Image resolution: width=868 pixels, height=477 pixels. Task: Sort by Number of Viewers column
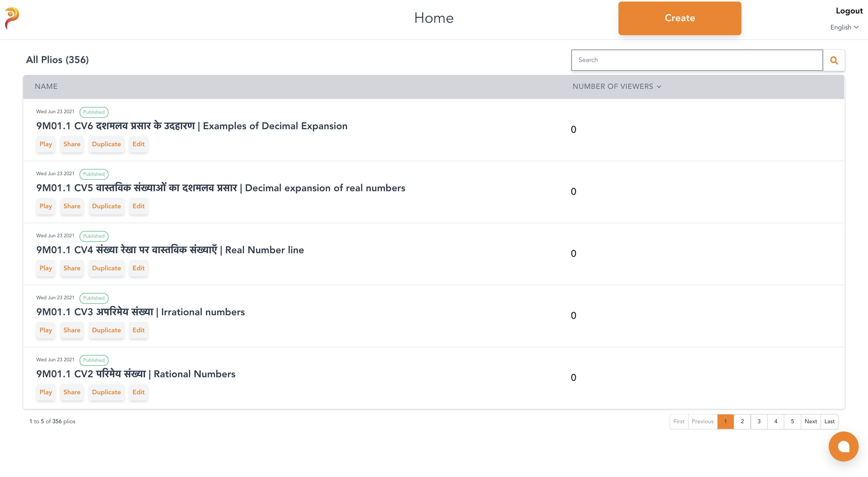pos(616,87)
